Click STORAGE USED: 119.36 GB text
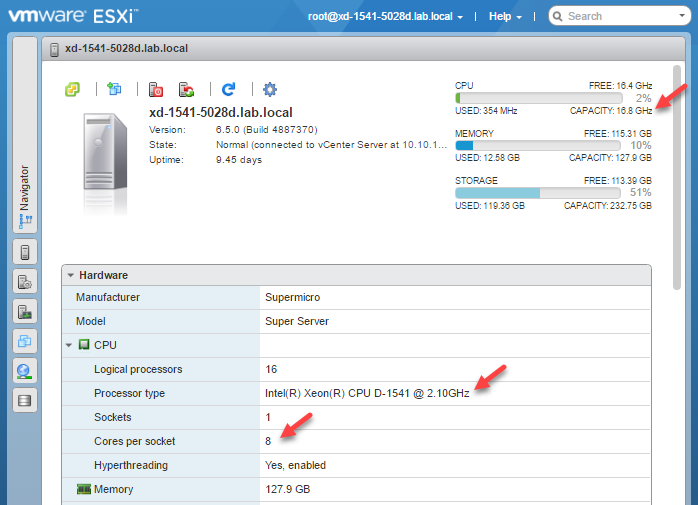 coord(490,206)
